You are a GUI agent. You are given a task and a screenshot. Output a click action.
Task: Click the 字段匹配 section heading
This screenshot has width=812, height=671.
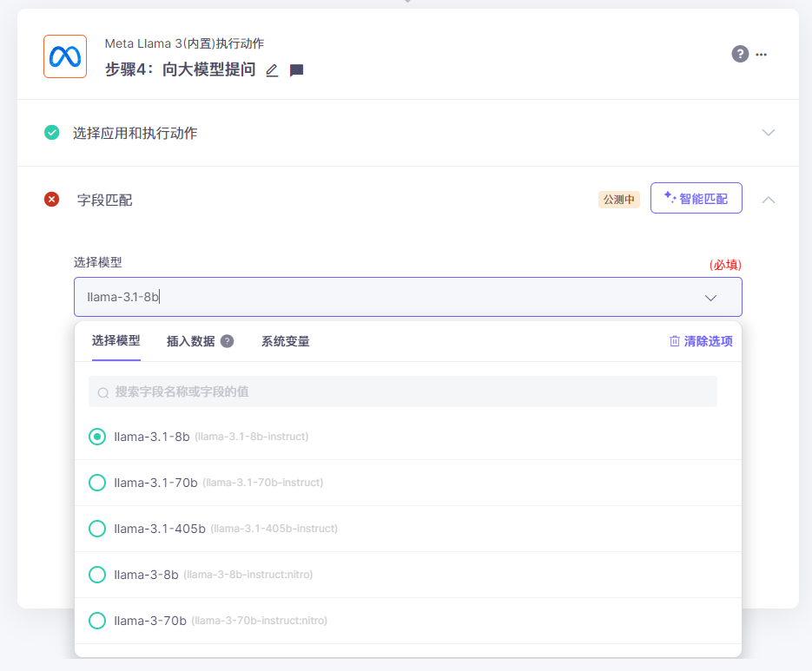tap(104, 200)
